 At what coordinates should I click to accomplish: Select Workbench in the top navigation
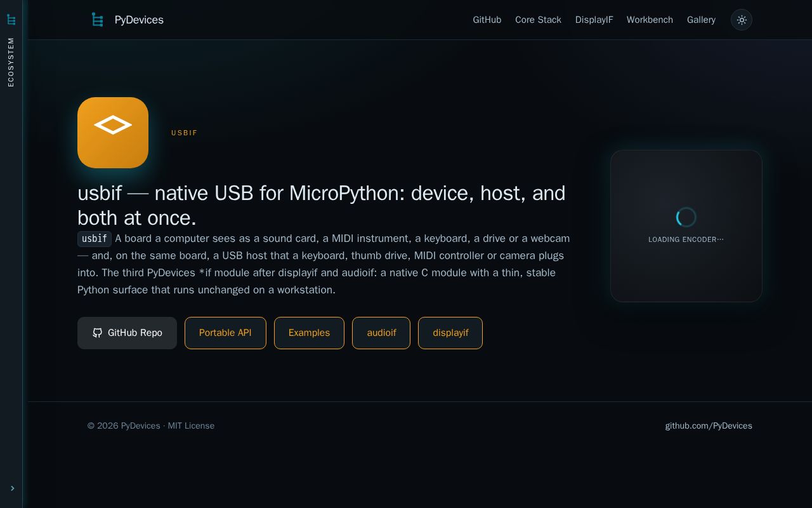(650, 20)
